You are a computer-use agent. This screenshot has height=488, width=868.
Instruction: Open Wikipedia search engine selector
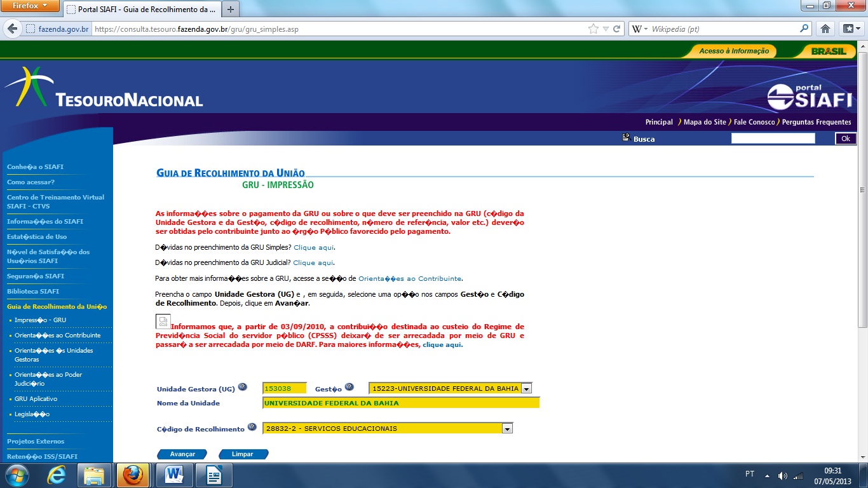click(x=639, y=29)
